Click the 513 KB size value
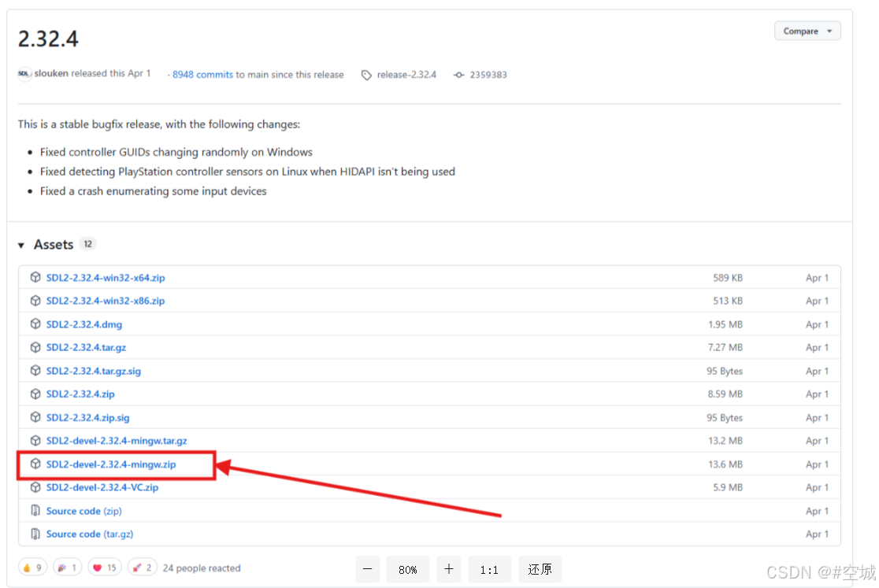Image resolution: width=879 pixels, height=588 pixels. coord(728,301)
